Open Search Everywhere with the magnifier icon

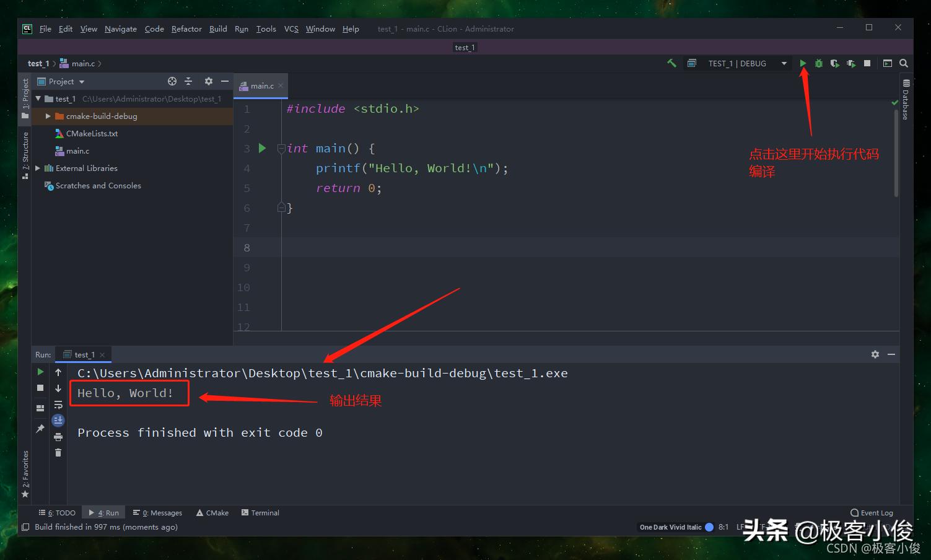click(904, 63)
